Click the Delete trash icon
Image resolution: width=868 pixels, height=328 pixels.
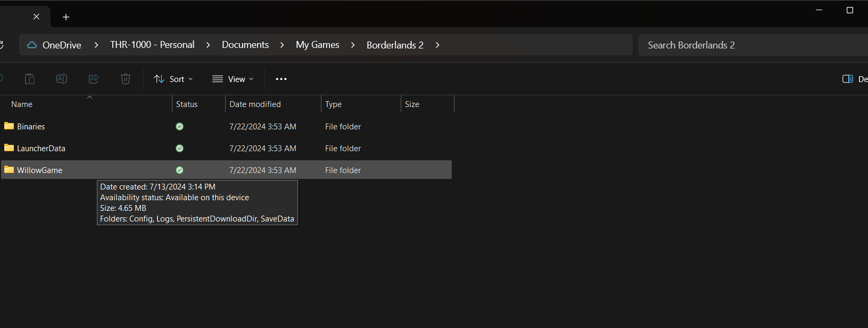click(x=126, y=79)
